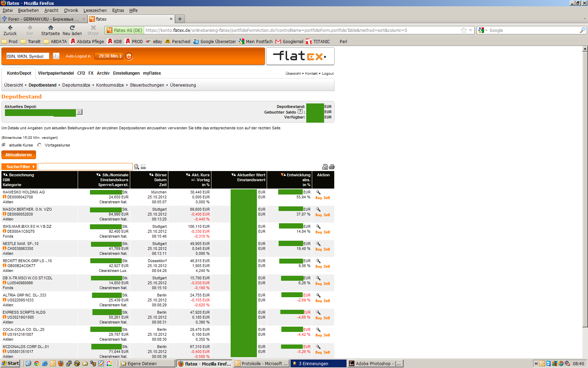The height and width of the screenshot is (368, 588).
Task: Open the CFD tab
Action: (81, 73)
